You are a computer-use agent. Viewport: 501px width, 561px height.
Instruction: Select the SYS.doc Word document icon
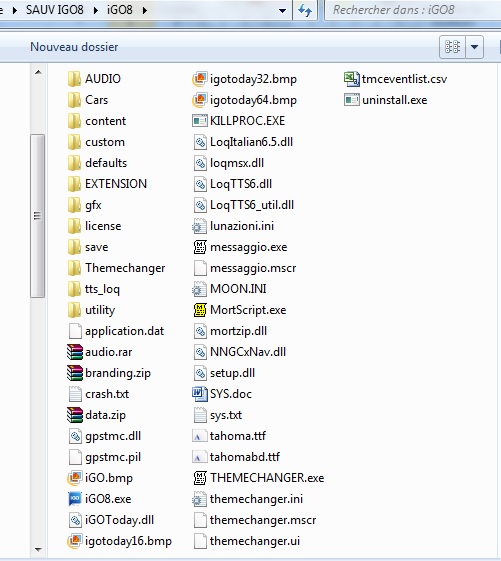[x=200, y=394]
